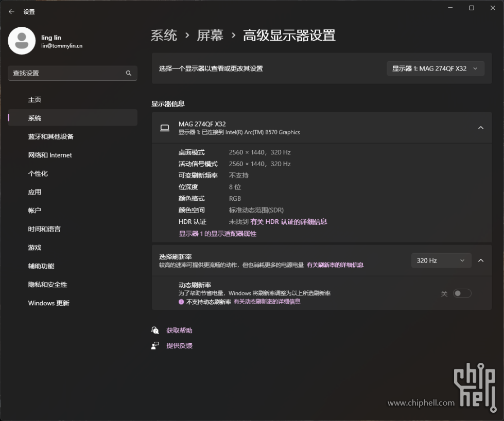
Task: Click the 屏幕 breadcrumb
Action: [210, 36]
